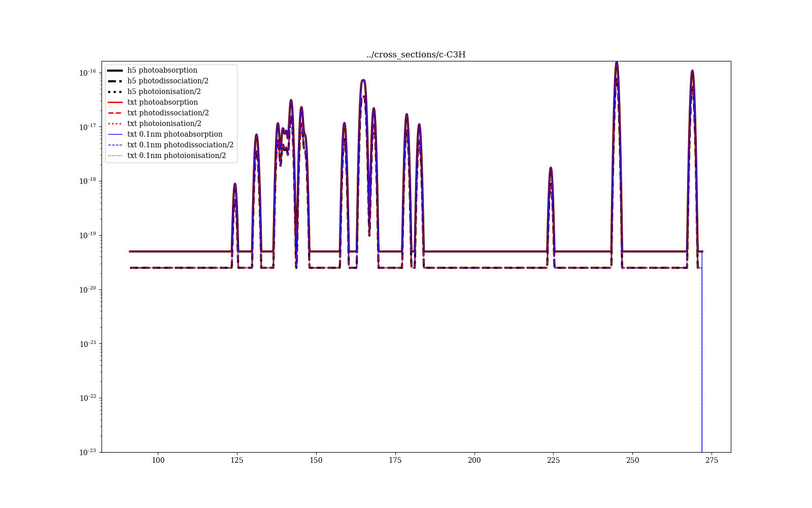Viewport: 812px width, 508px height.
Task: Click y-axis tick label 10^-22
Action: point(88,398)
